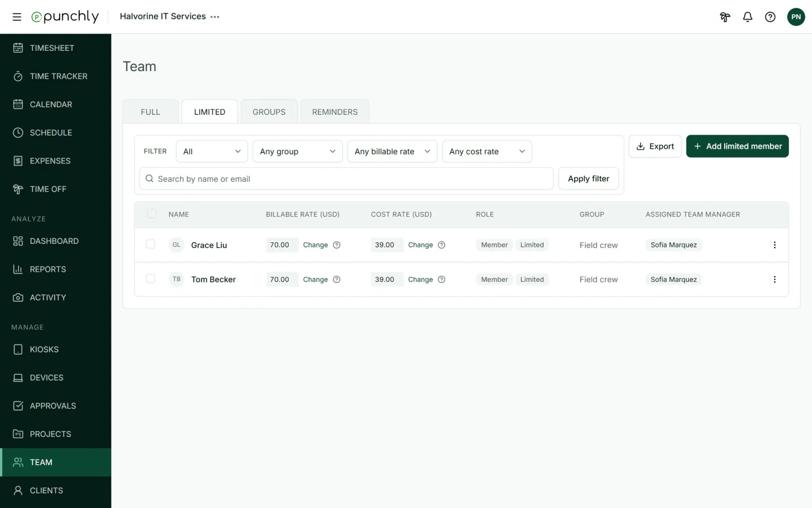Select the checkbox for Tom Becker
This screenshot has height=508, width=812.
click(x=151, y=278)
